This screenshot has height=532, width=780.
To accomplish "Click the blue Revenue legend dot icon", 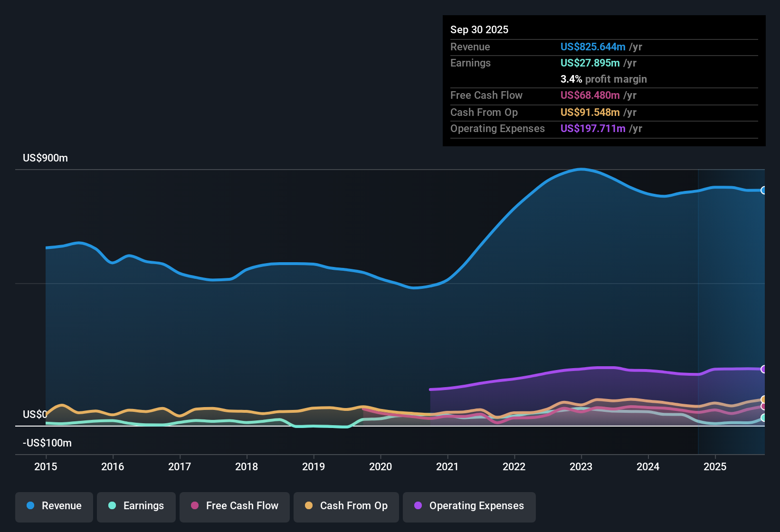I will (30, 506).
